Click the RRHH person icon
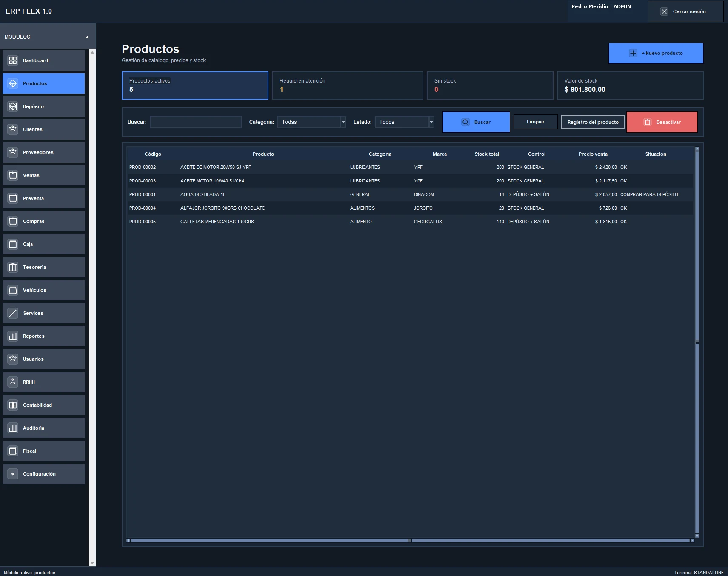Screen dimensions: 728x576 point(13,382)
